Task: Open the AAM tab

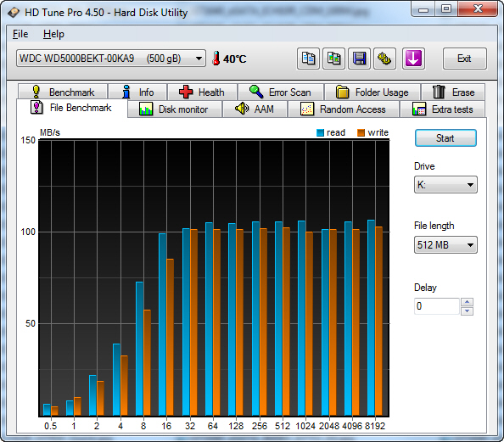Action: pyautogui.click(x=255, y=109)
